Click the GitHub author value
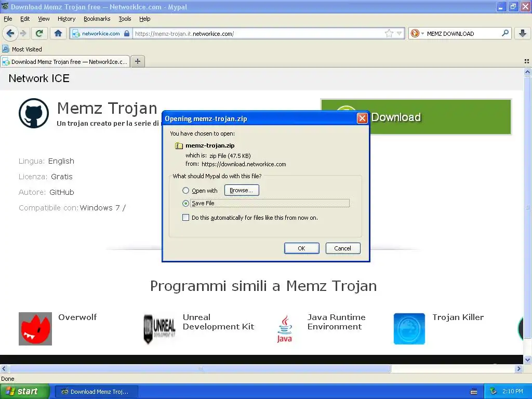Viewport: 532px width, 399px height. point(62,192)
